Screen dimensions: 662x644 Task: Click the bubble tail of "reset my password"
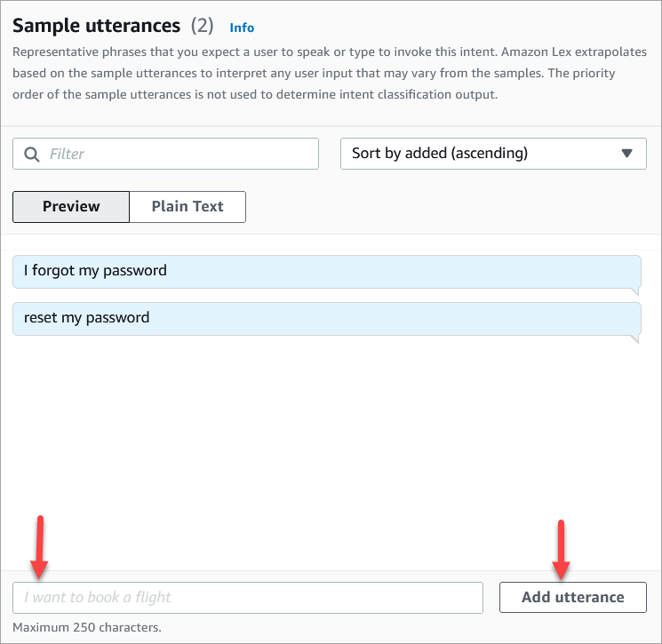[x=635, y=338]
